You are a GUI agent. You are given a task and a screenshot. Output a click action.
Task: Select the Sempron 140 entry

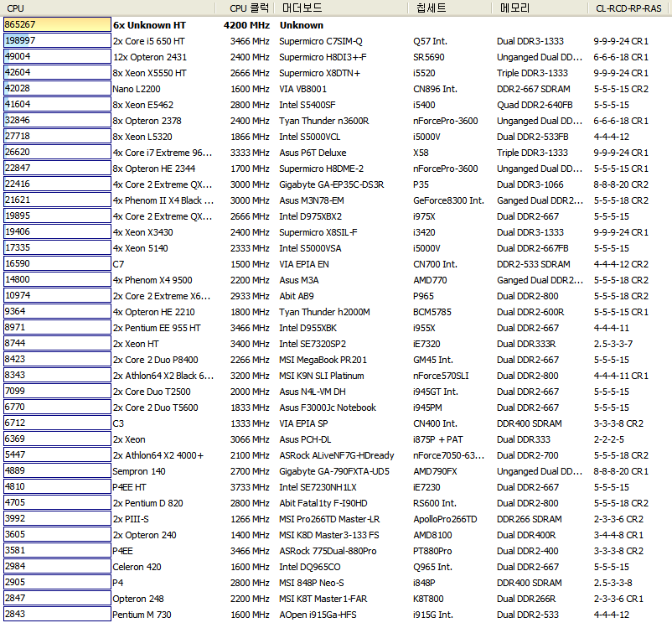pos(139,471)
